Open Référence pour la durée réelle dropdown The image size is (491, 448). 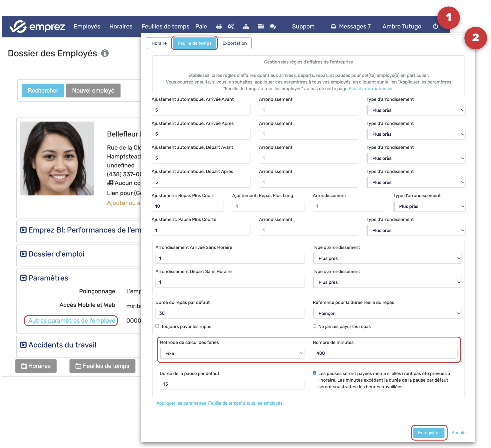coord(387,313)
